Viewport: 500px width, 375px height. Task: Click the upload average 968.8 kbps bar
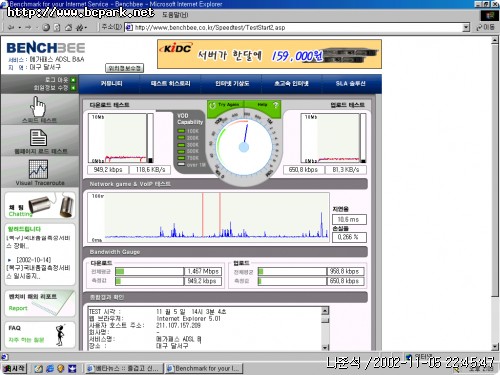292,271
